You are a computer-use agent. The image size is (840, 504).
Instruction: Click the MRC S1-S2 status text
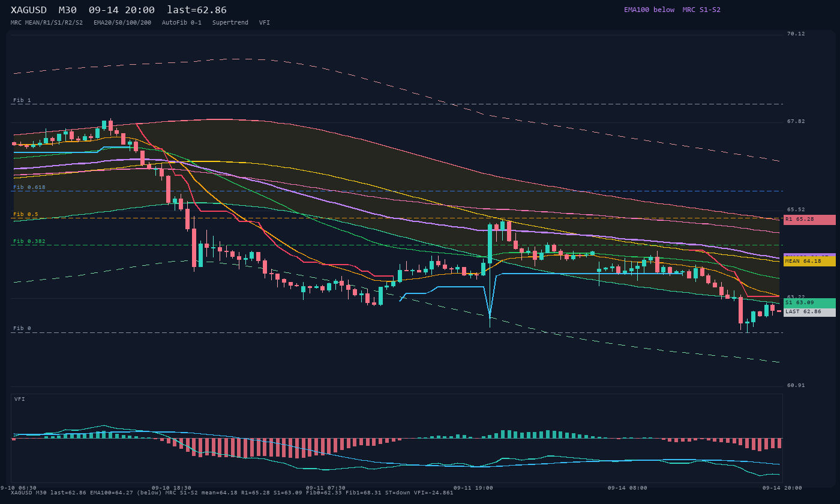point(701,10)
